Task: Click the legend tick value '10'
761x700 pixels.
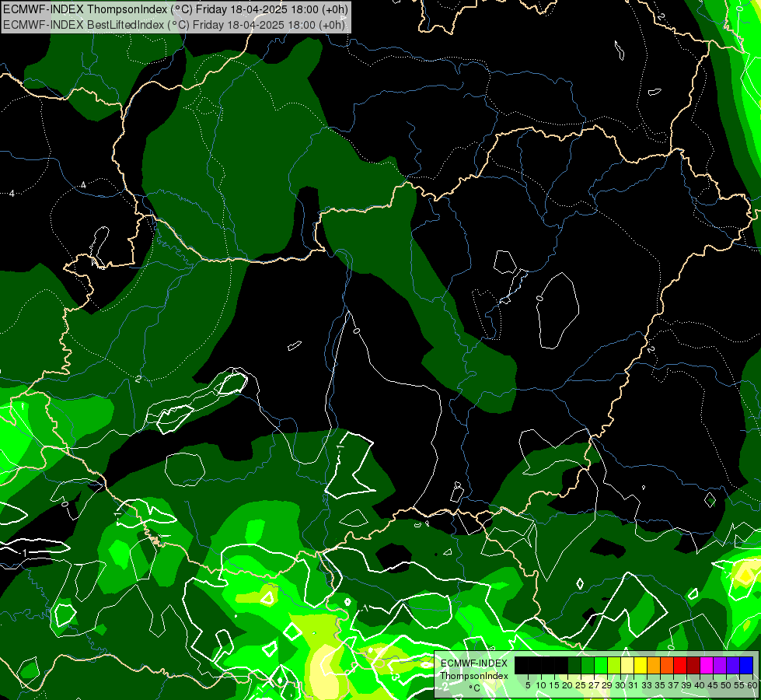Action: [541, 685]
